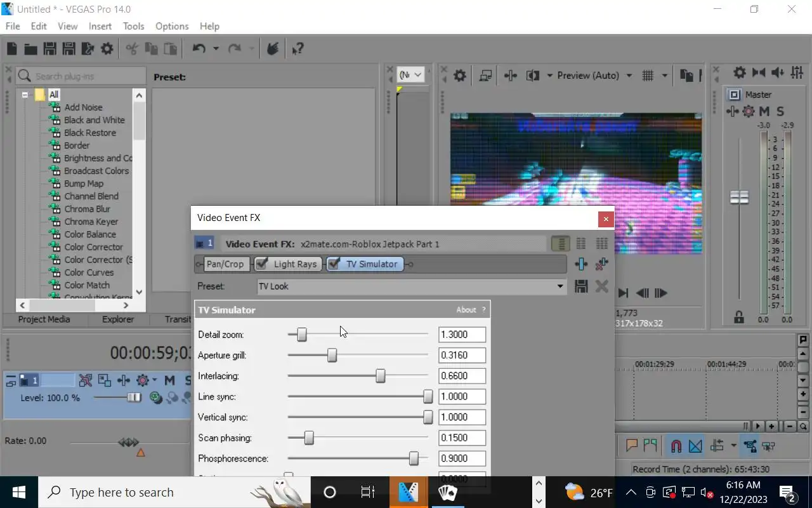
Task: Mute video track 1 with M
Action: pyautogui.click(x=169, y=380)
